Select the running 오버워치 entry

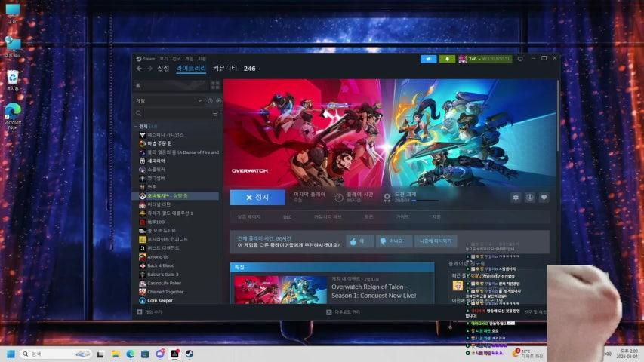tap(175, 196)
